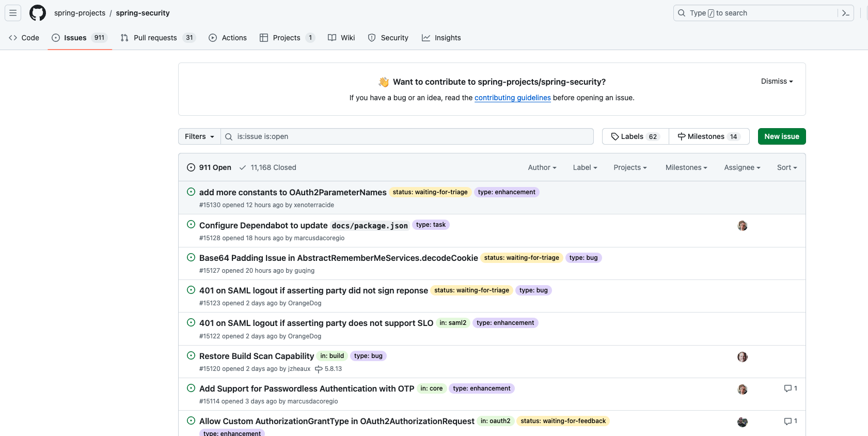The height and width of the screenshot is (436, 868).
Task: Filter by 'in: build' label
Action: tap(332, 356)
